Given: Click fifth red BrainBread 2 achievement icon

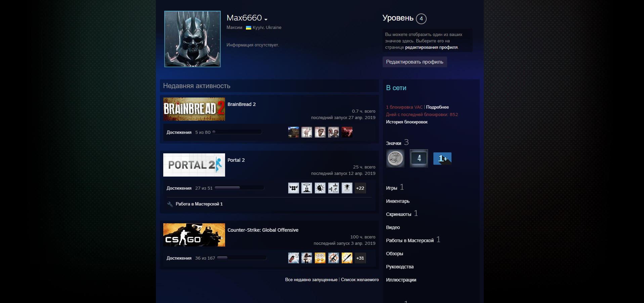Looking at the screenshot, I should pyautogui.click(x=347, y=132).
